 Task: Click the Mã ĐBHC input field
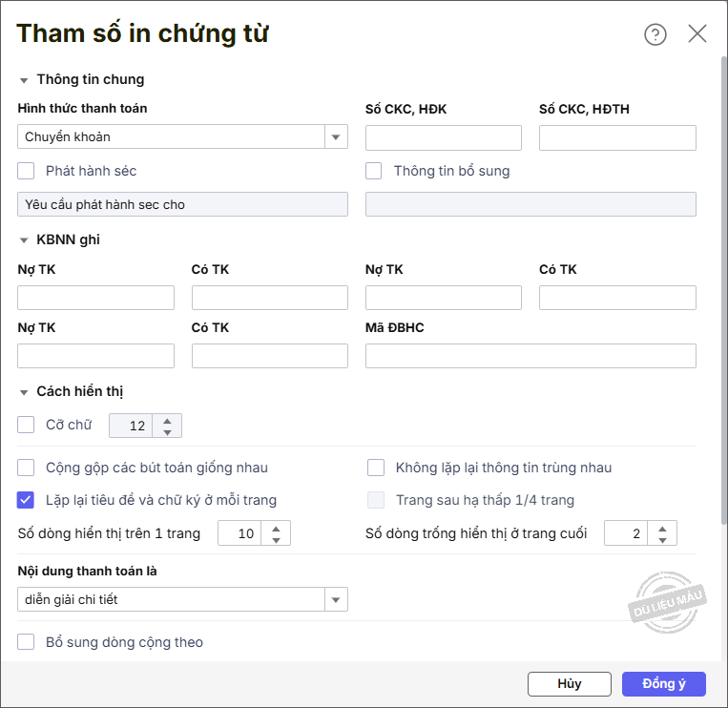pyautogui.click(x=530, y=356)
